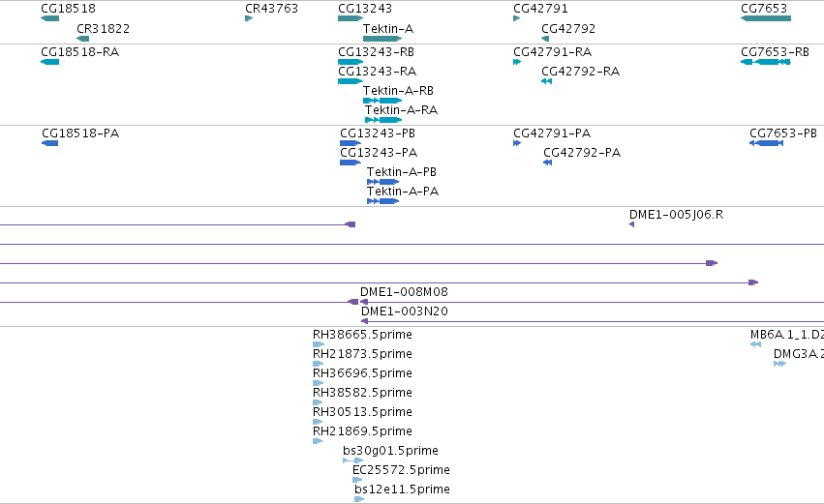This screenshot has height=504, width=824.
Task: Click the Tektin-A-PB protein glyph
Action: 383,182
